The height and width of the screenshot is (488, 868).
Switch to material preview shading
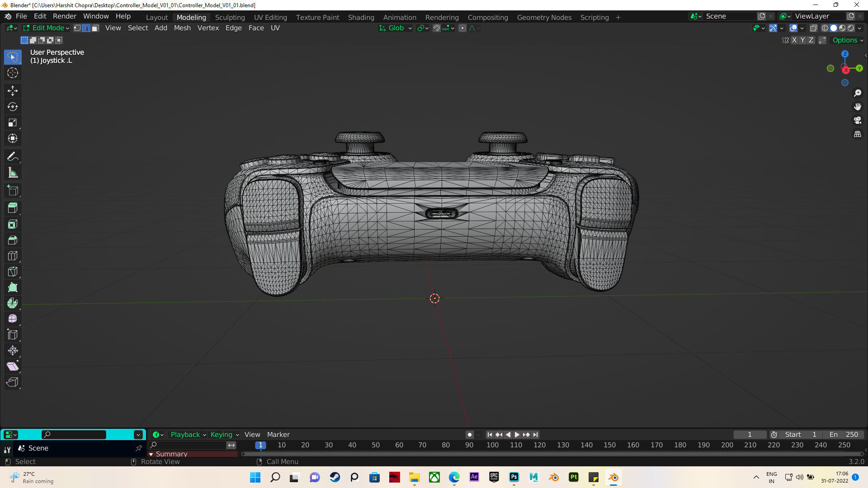(842, 28)
